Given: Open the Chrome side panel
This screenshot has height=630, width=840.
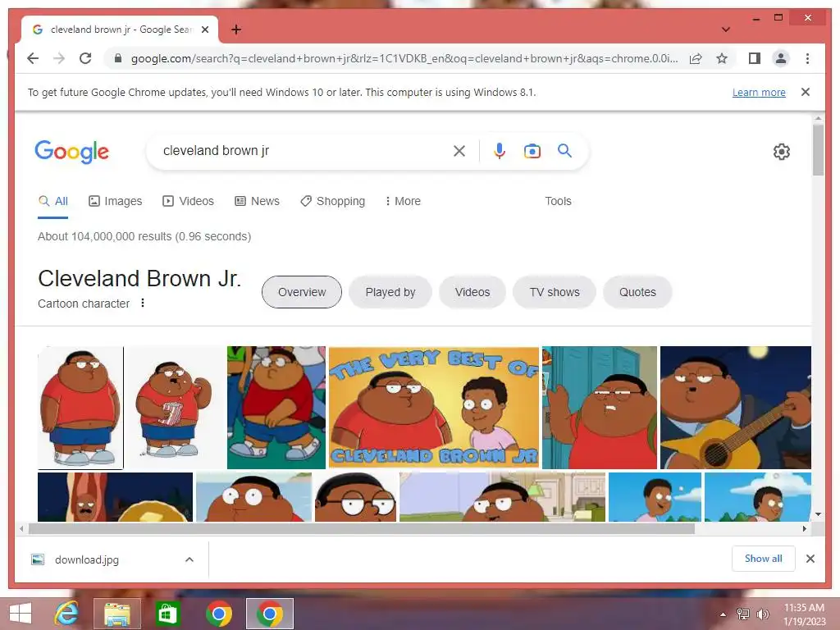Looking at the screenshot, I should click(x=755, y=58).
